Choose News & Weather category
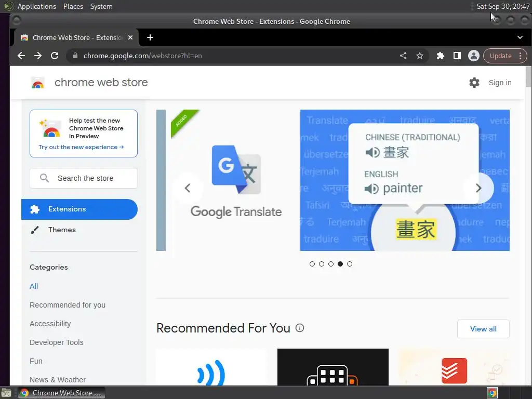 pos(58,379)
